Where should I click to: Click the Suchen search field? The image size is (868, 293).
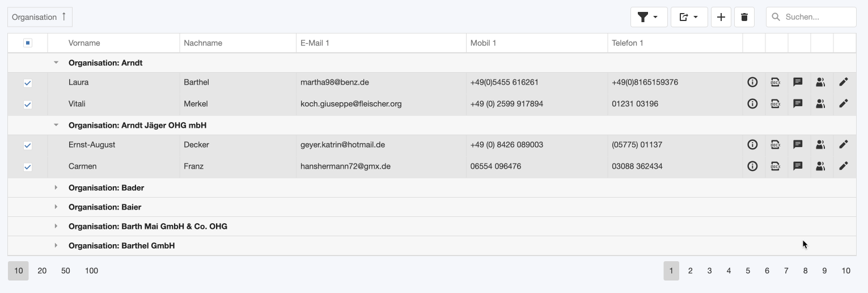(816, 17)
